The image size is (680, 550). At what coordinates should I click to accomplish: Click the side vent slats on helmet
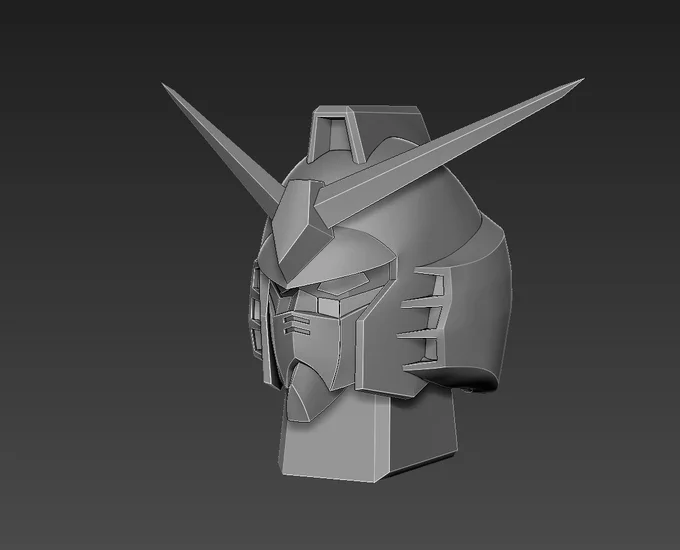coord(424,320)
